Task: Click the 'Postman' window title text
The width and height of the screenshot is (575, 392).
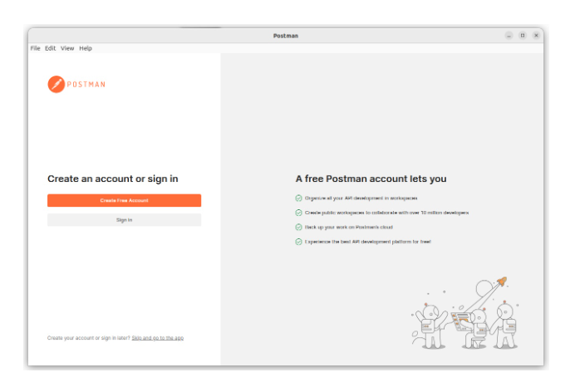Action: 286,36
